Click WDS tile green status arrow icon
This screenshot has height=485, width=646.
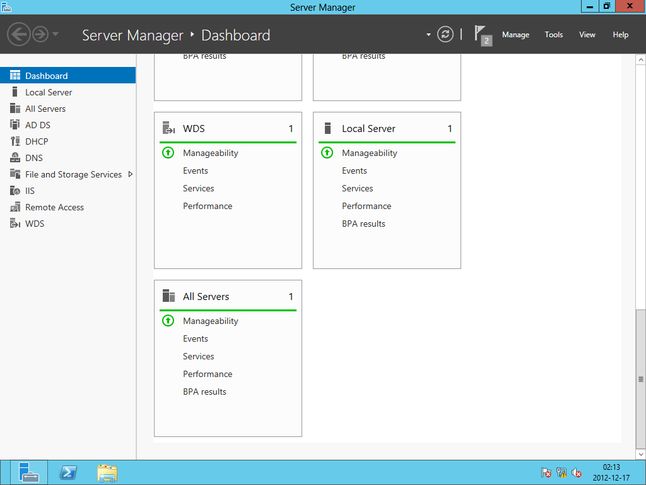click(x=168, y=153)
